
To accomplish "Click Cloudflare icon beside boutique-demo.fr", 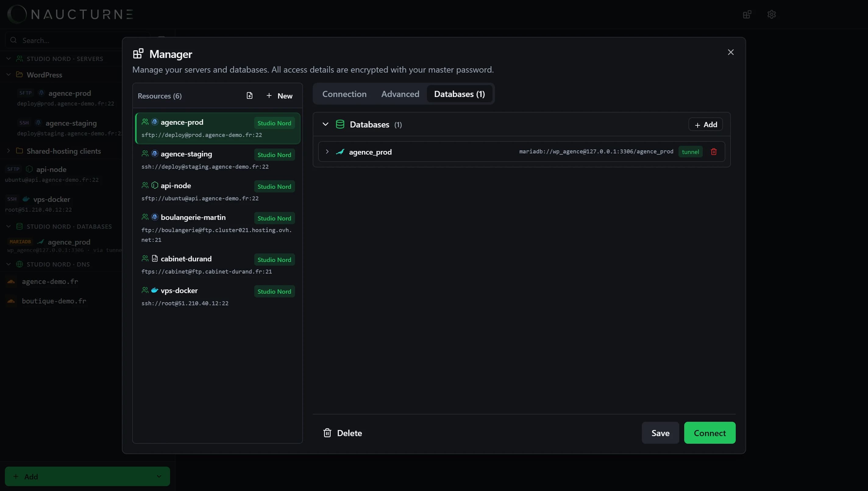I will click(x=11, y=301).
